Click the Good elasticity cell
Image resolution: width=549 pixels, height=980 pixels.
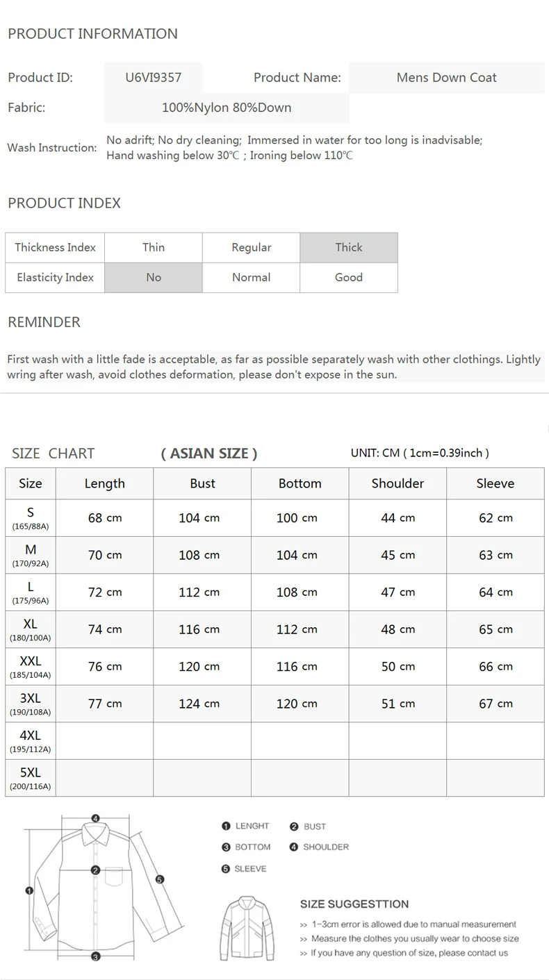pos(349,277)
